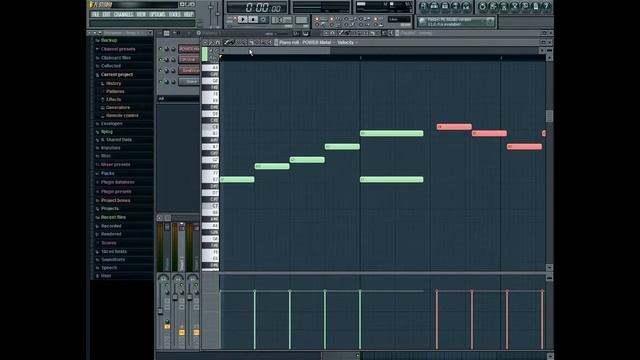Screen dimensions: 640x360
Task: Collapse the Current project folder
Action: click(116, 75)
